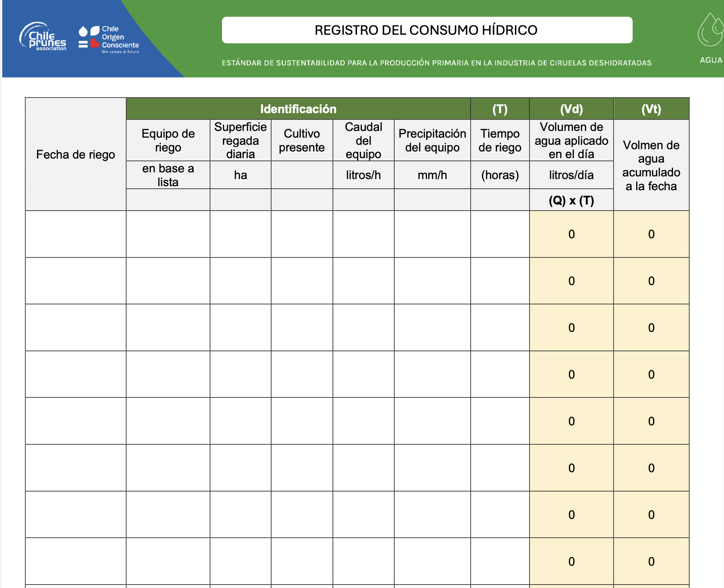Viewport: 724px width, 588px height.
Task: Click the ha unit cell
Action: [x=241, y=175]
